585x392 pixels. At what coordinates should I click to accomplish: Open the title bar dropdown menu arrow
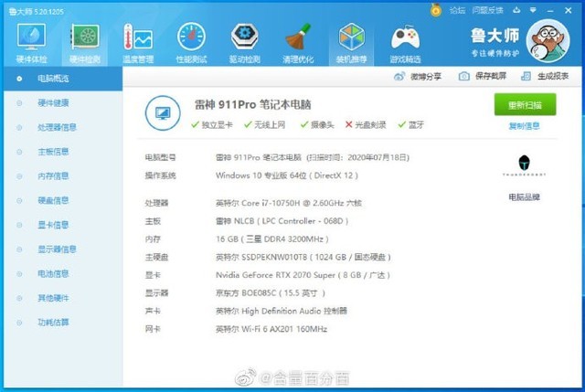point(533,10)
